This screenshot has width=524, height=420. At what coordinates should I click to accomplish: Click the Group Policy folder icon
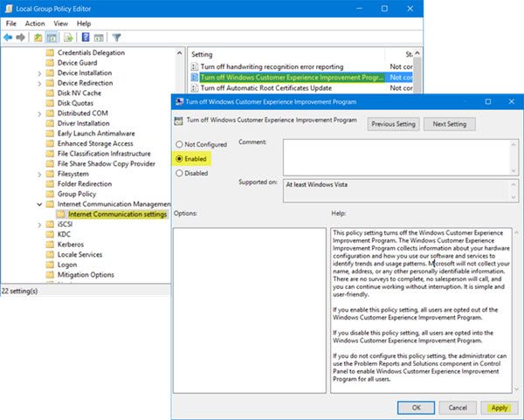point(50,194)
